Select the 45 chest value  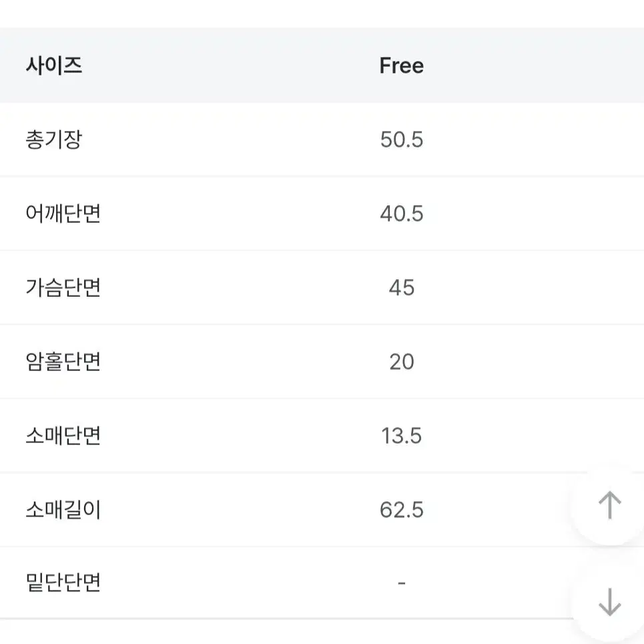pos(401,288)
